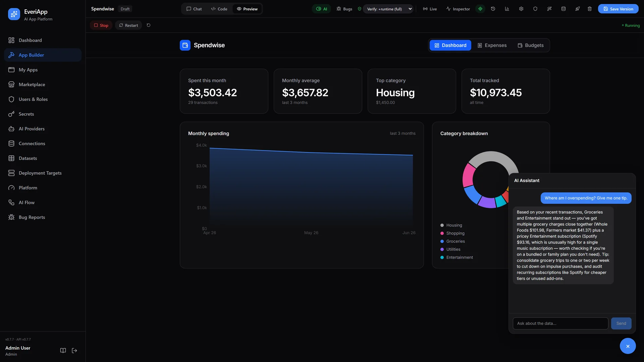Toggle the Inspector
This screenshot has width=644, height=362.
pos(458,9)
